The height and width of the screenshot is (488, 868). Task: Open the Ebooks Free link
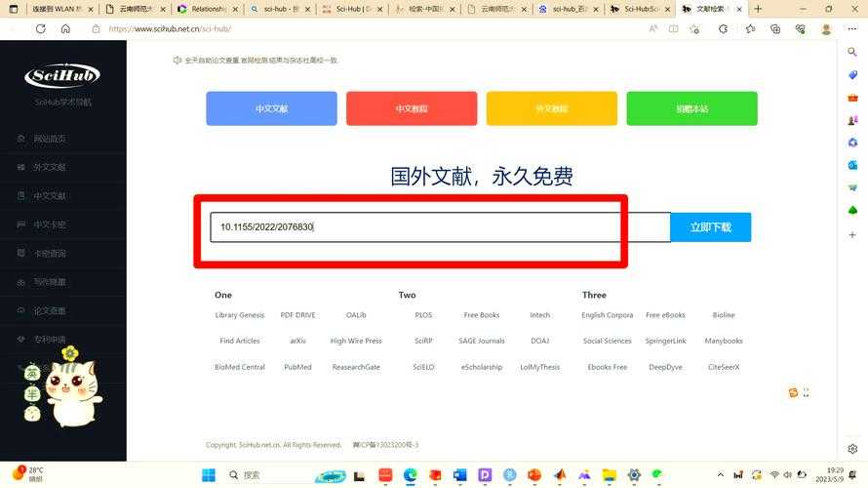point(608,367)
